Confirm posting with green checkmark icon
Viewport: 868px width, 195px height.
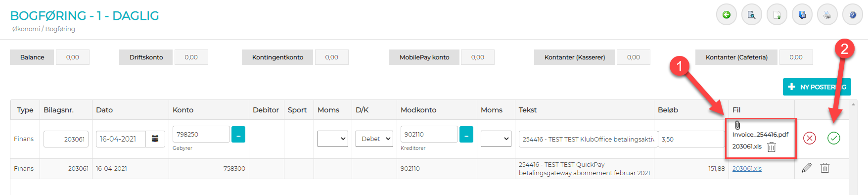834,138
